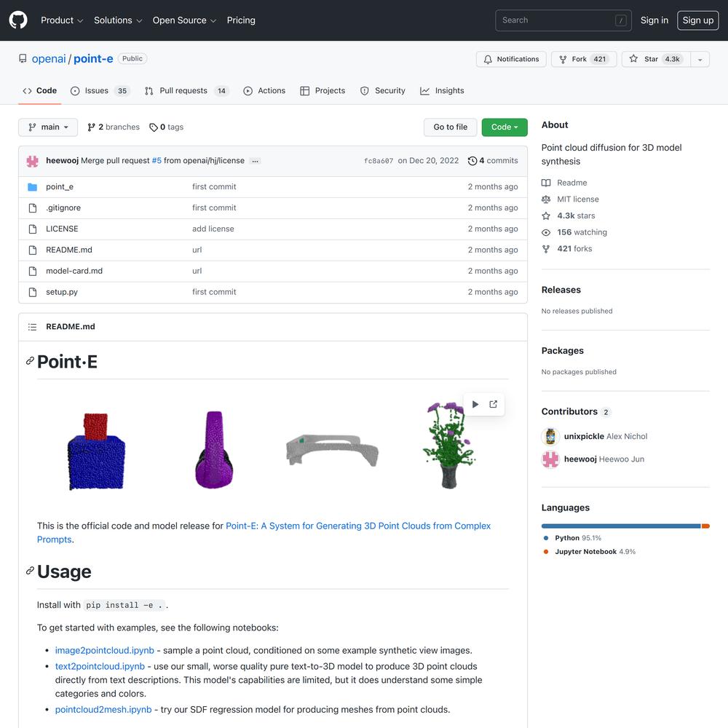
Task: Open the 4 commits history link
Action: click(493, 161)
